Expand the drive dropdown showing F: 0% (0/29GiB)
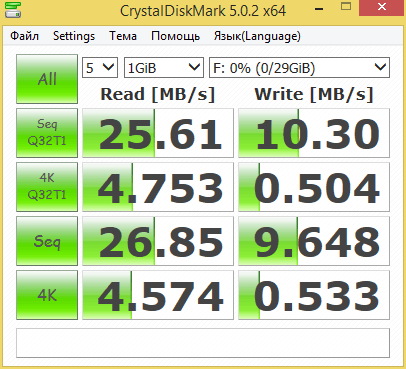This screenshot has height=369, width=406. click(x=299, y=68)
